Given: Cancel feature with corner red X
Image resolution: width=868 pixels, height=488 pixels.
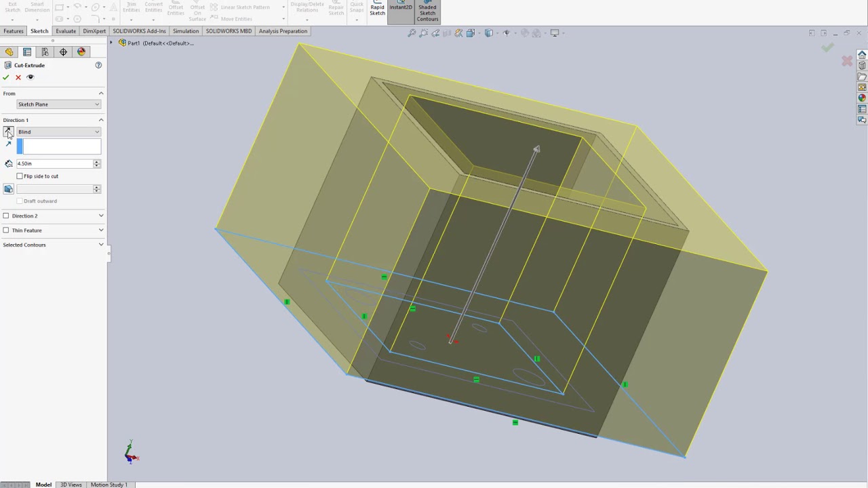Looking at the screenshot, I should pyautogui.click(x=847, y=62).
